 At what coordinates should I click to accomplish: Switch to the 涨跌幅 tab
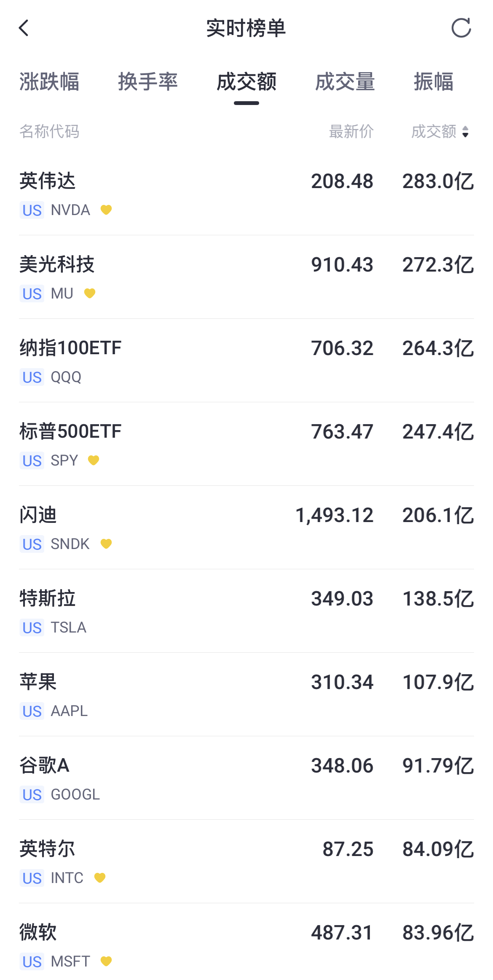49,82
